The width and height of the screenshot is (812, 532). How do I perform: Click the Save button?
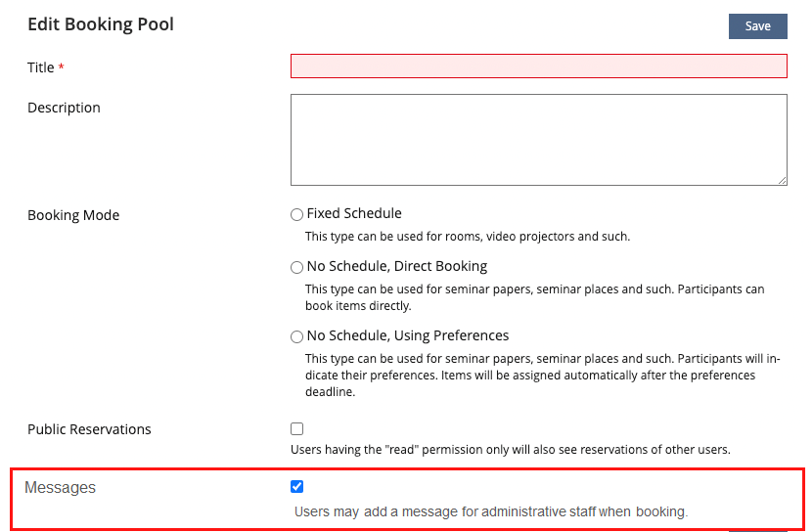click(x=757, y=26)
